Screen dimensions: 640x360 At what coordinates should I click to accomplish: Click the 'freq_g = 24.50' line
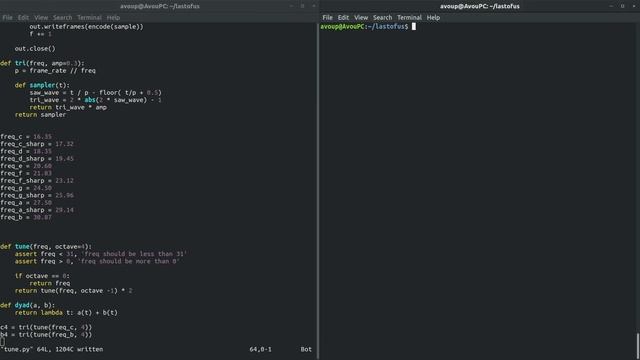pos(26,188)
